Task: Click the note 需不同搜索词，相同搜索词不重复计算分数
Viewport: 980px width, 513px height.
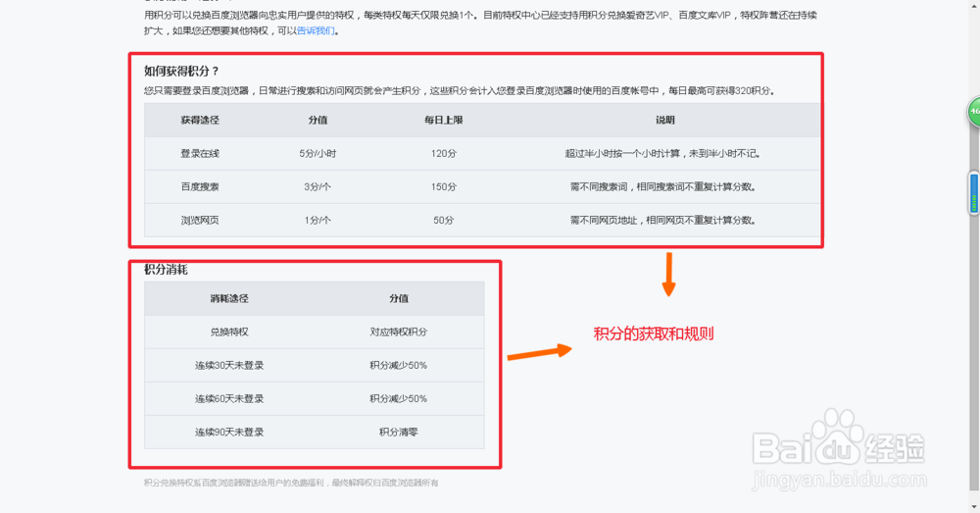Action: pyautogui.click(x=662, y=186)
